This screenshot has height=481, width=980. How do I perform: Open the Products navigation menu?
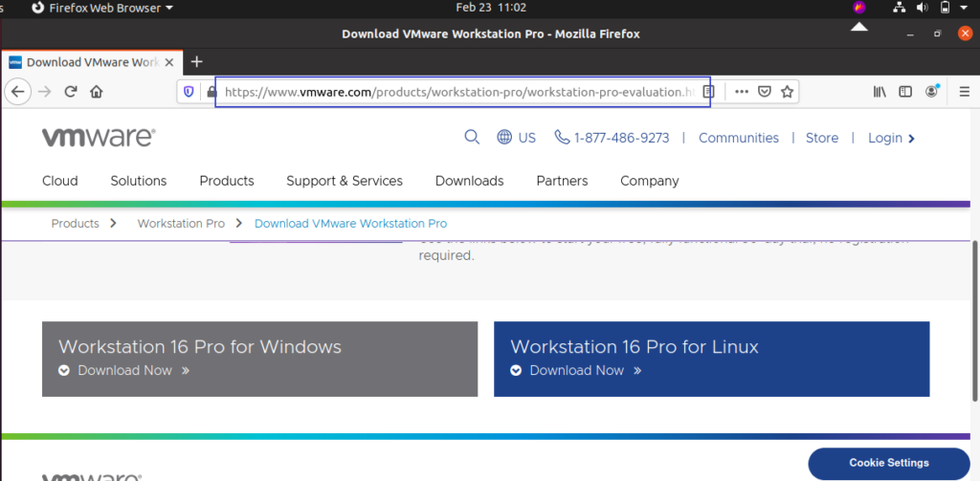coord(227,181)
